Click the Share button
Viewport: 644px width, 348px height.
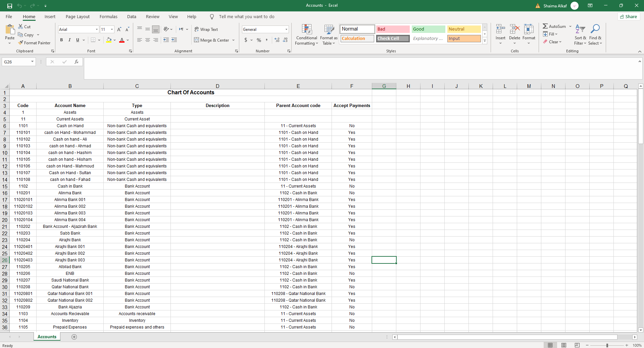629,17
